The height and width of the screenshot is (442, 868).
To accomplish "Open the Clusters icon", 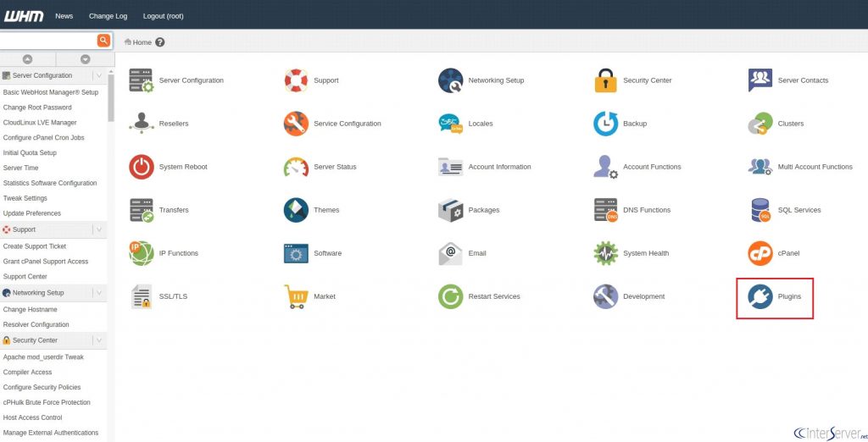I will [760, 124].
